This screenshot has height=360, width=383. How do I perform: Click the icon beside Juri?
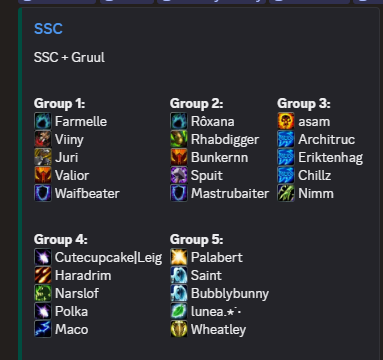click(x=43, y=157)
